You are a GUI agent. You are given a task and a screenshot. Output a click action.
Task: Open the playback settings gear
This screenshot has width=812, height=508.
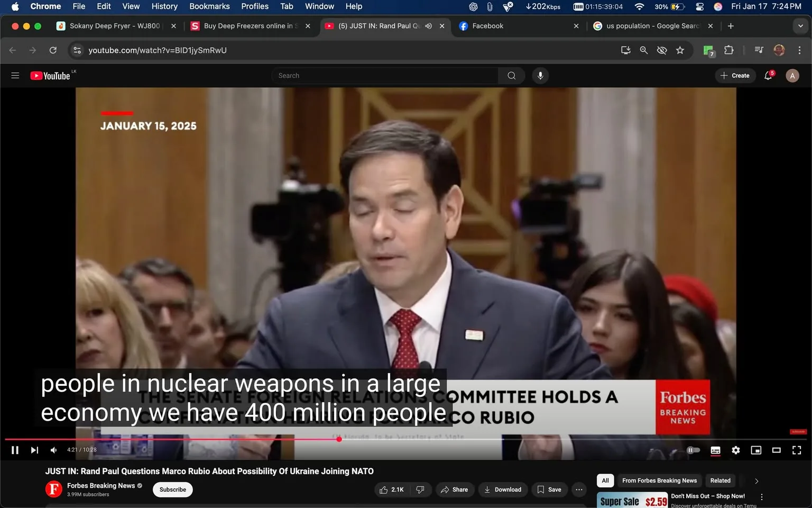click(x=735, y=450)
